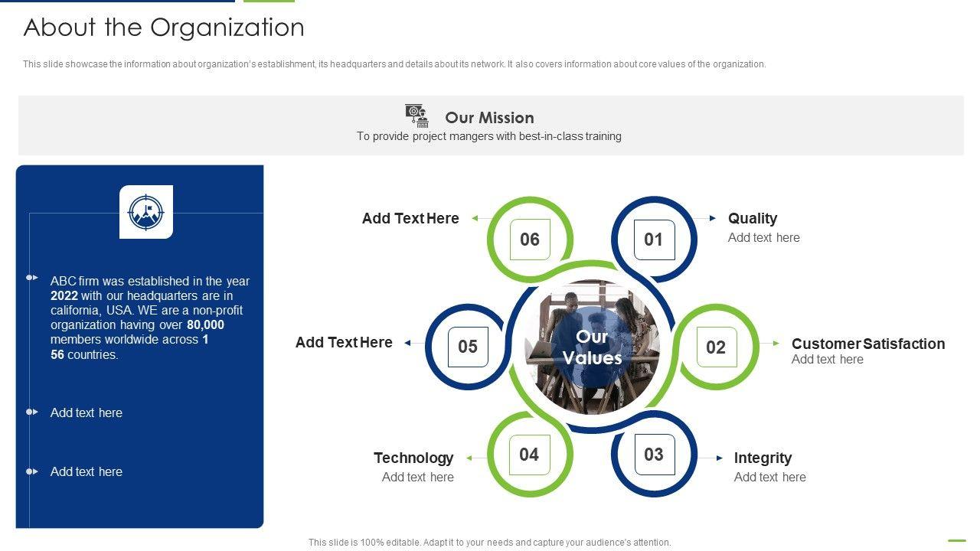
Task: Select the 04 number box
Action: 530,455
